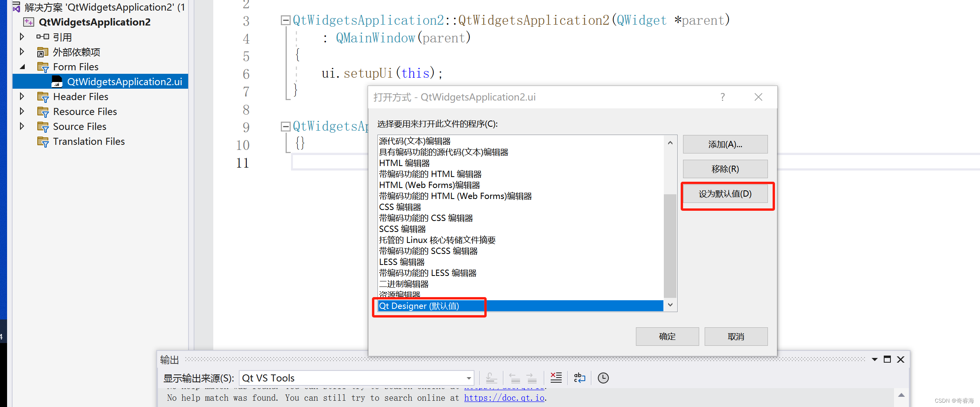The height and width of the screenshot is (407, 980).
Task: Click 添加(A)... button
Action: pos(725,144)
